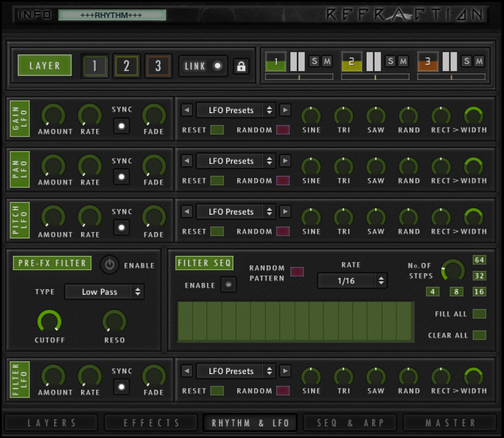Solo layer 3 with its S button
The image size is (504, 438).
467,61
